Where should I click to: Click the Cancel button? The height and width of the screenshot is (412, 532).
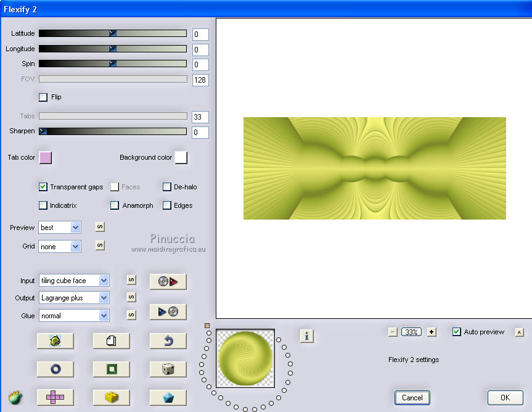(x=412, y=398)
